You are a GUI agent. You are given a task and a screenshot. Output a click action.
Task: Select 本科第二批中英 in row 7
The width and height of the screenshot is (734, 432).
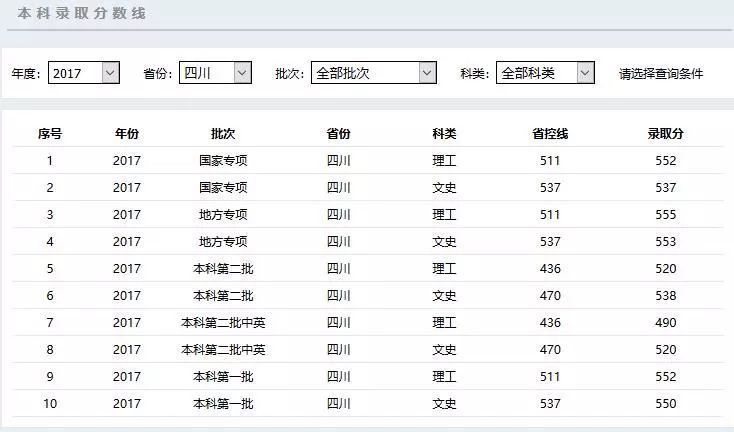click(223, 323)
